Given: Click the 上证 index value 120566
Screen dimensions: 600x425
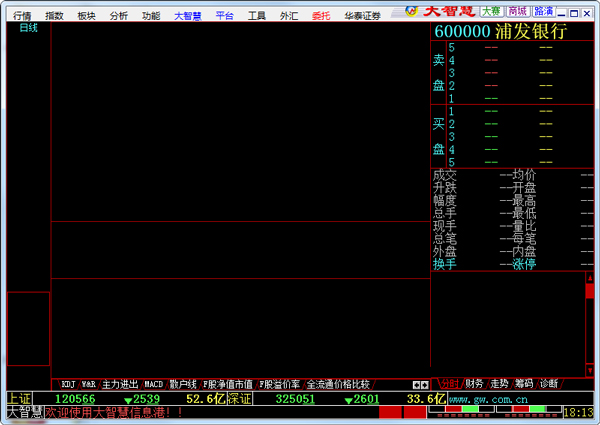Looking at the screenshot, I should pos(75,399).
